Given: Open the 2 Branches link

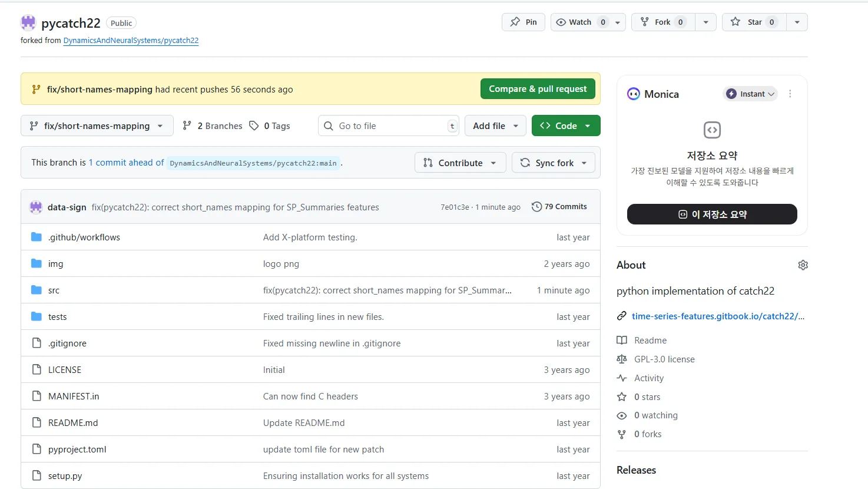Looking at the screenshot, I should (213, 125).
